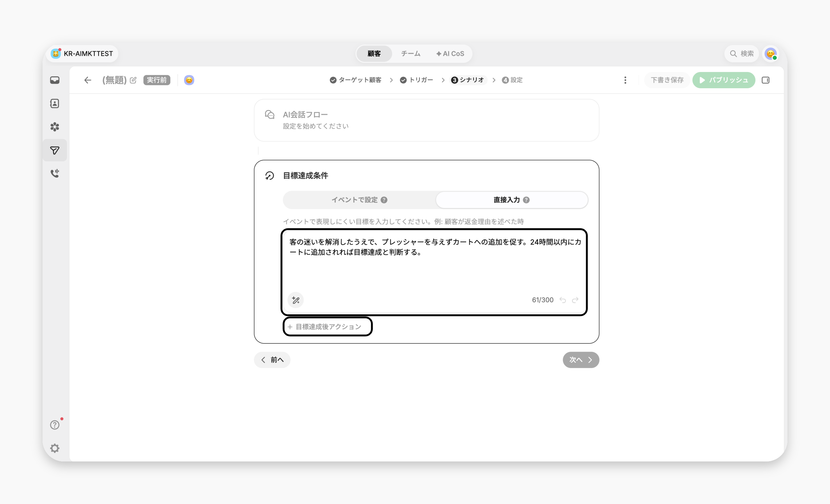This screenshot has height=504, width=830.
Task: Go to the ターゲット顧客 step
Action: pyautogui.click(x=356, y=80)
